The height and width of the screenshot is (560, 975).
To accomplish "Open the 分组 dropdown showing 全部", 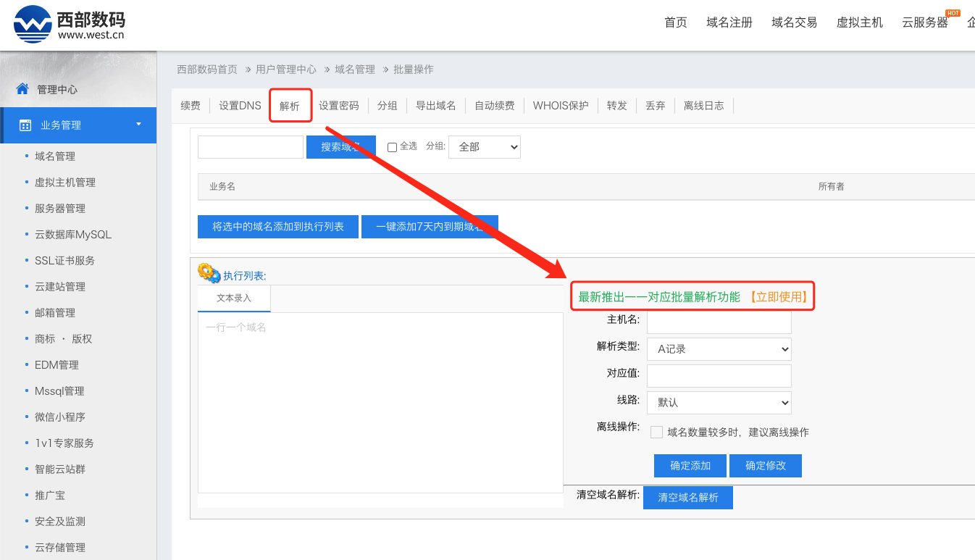I will [485, 147].
